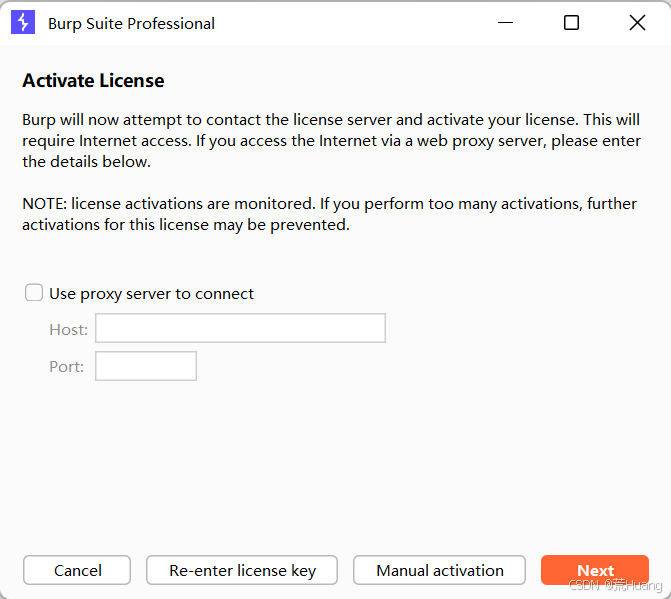671x599 pixels.
Task: Select Manual activation
Action: pyautogui.click(x=439, y=570)
